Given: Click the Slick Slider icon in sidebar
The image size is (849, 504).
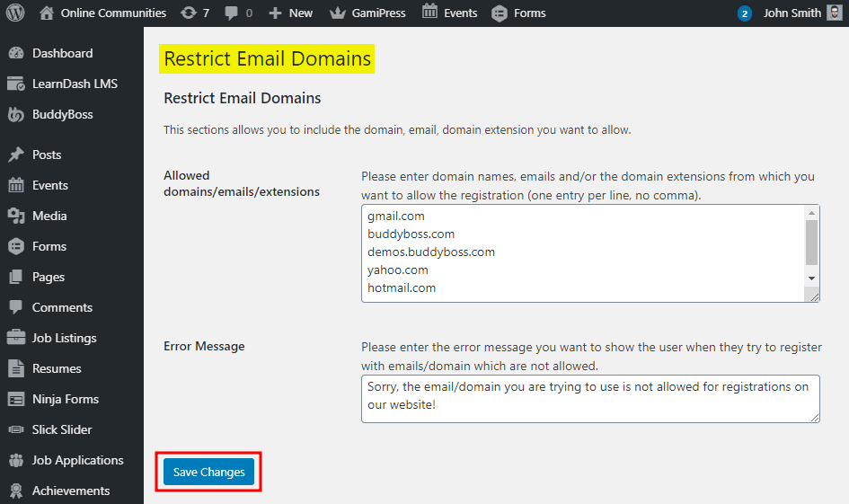Looking at the screenshot, I should (16, 429).
